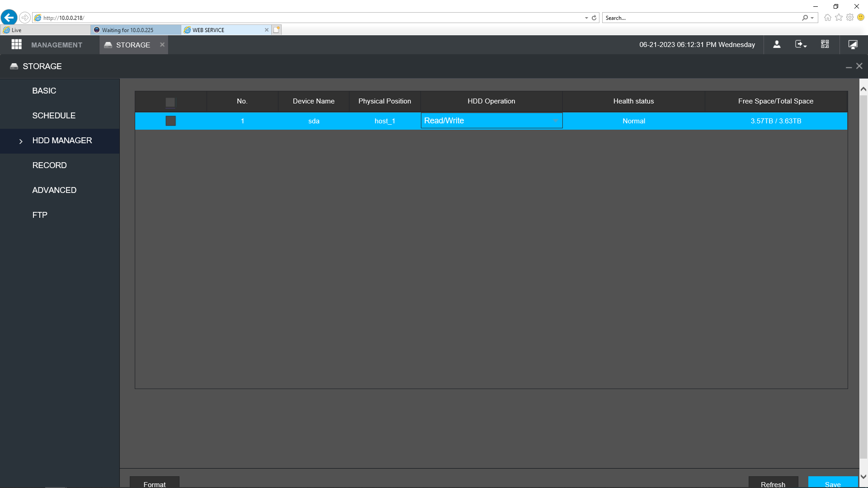
Task: Close the STORAGE tab with its X
Action: (162, 44)
